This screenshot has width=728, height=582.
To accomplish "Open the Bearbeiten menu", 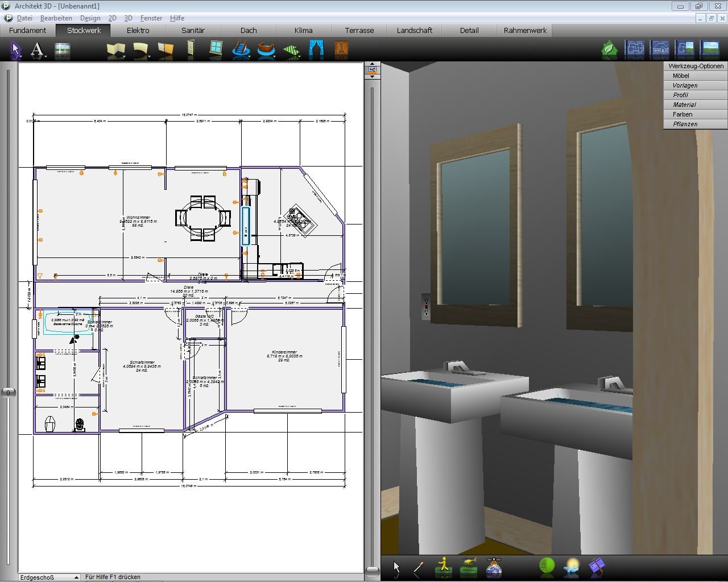I will click(x=56, y=18).
